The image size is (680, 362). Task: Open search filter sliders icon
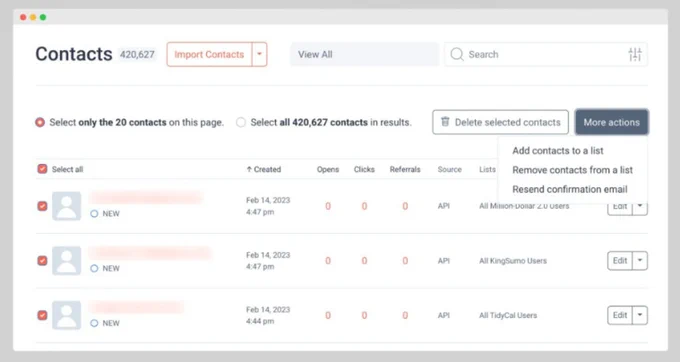click(635, 54)
